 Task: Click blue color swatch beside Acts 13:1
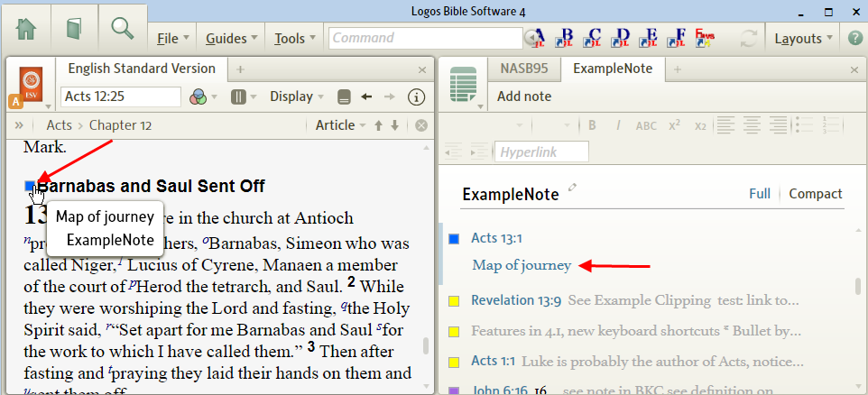pyautogui.click(x=454, y=238)
